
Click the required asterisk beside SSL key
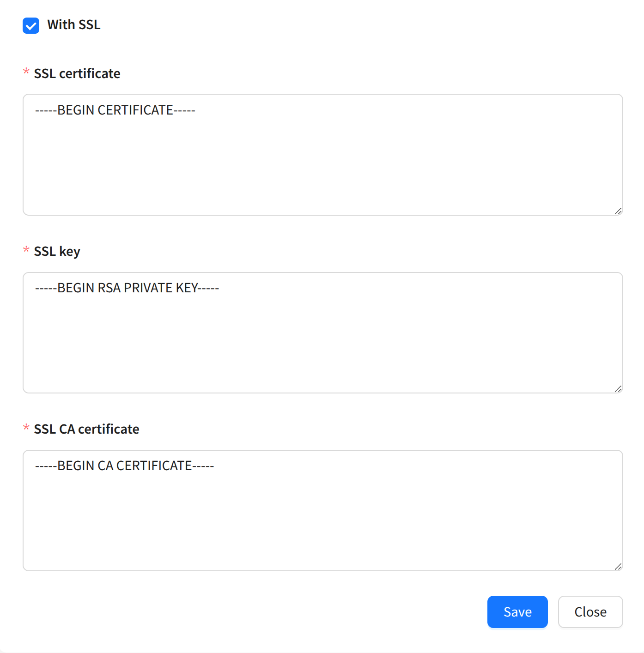coord(26,249)
